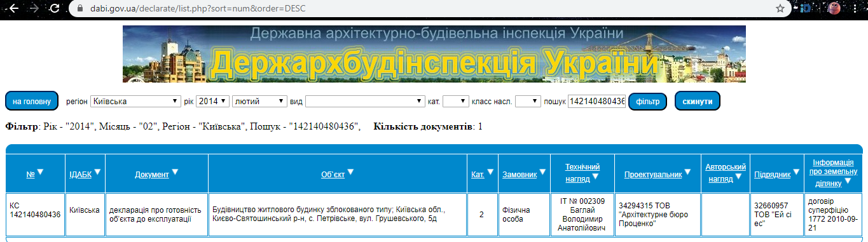Open the кат. dropdown
The image size is (868, 242).
coord(455,101)
